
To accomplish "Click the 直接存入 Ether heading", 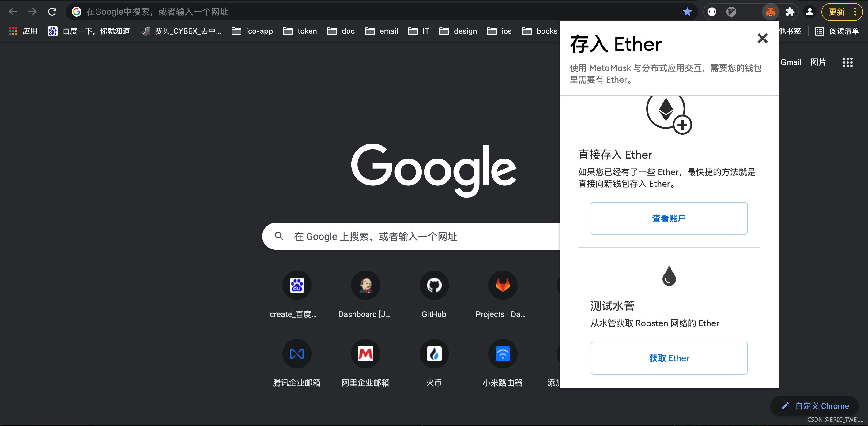I will 615,155.
